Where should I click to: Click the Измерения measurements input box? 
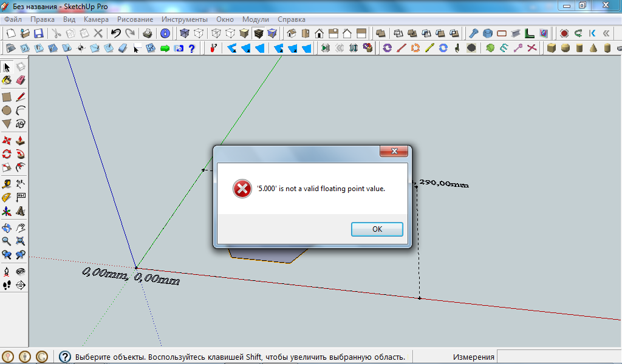pyautogui.click(x=558, y=357)
